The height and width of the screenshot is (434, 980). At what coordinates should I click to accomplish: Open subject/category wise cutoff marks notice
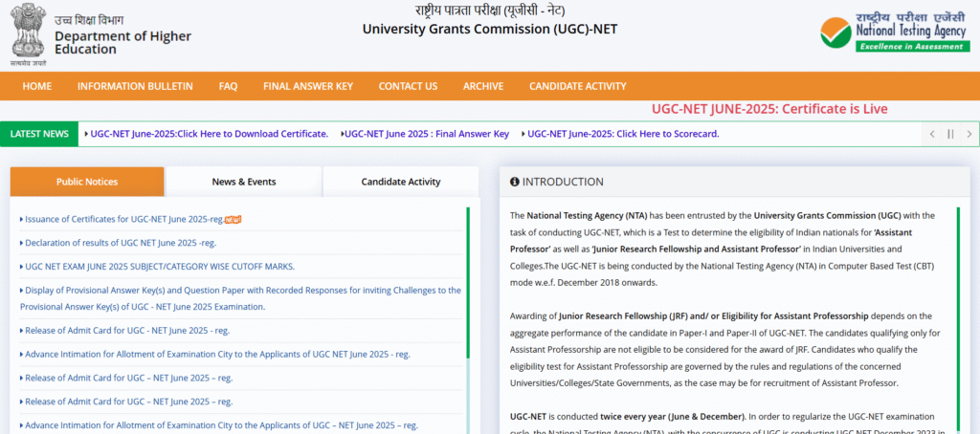[x=160, y=266]
